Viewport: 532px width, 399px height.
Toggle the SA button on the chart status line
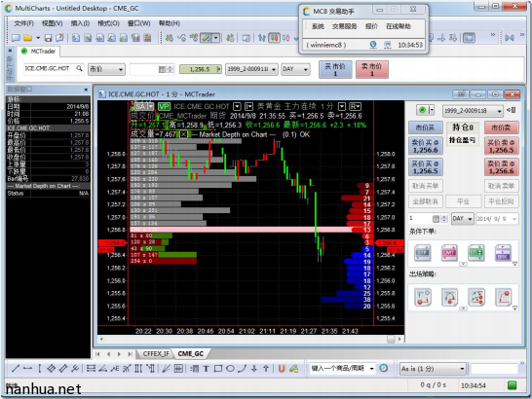[x=140, y=106]
